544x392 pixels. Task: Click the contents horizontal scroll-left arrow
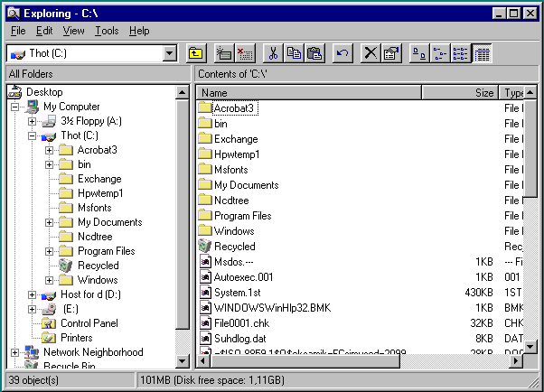(203, 361)
